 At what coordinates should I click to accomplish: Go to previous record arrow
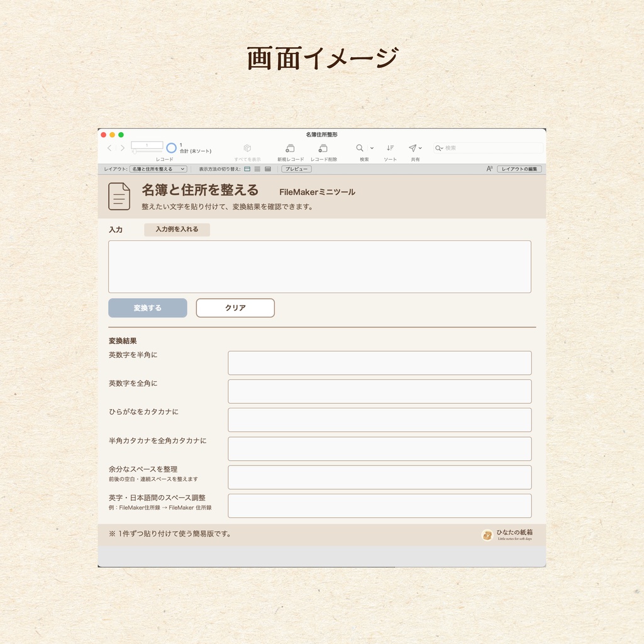pyautogui.click(x=109, y=148)
